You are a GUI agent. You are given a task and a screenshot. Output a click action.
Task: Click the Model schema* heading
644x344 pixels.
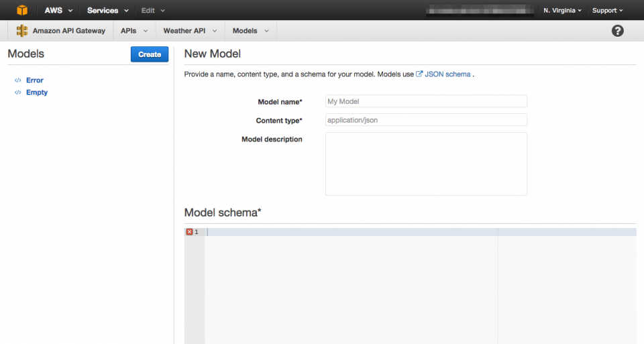coord(223,213)
